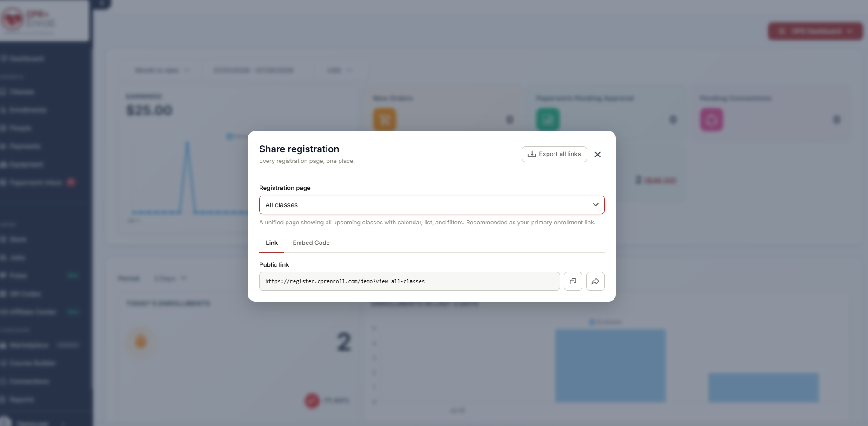
Task: Close the Share registration dialog
Action: click(598, 155)
